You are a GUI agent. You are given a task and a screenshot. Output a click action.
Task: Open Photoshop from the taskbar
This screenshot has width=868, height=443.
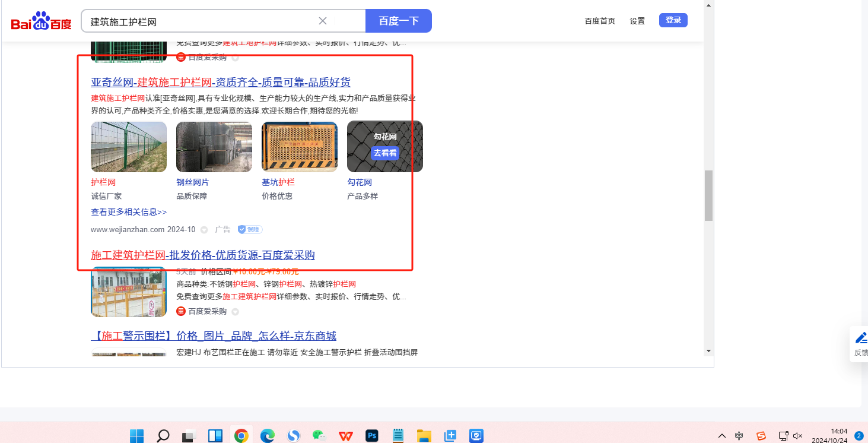[372, 436]
